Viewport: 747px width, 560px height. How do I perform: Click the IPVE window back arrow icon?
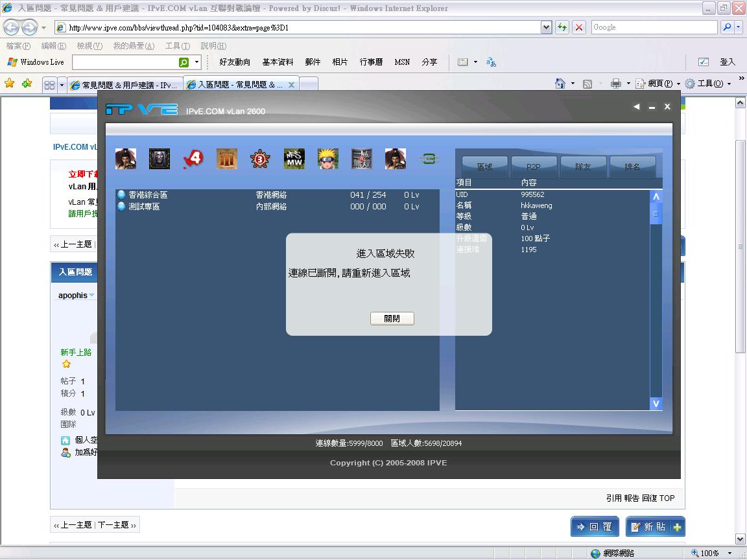pos(637,107)
